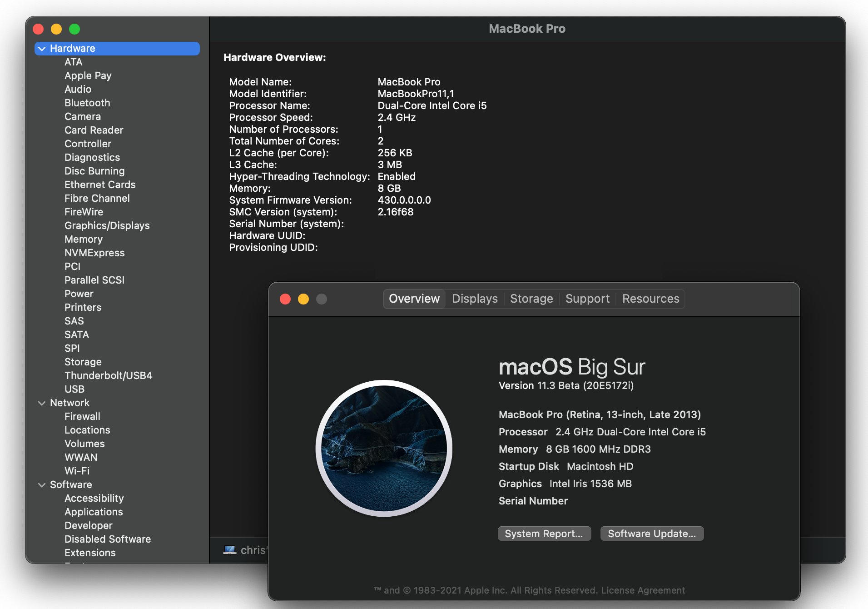The image size is (868, 609).
Task: Select Volumes under Network
Action: tap(84, 444)
